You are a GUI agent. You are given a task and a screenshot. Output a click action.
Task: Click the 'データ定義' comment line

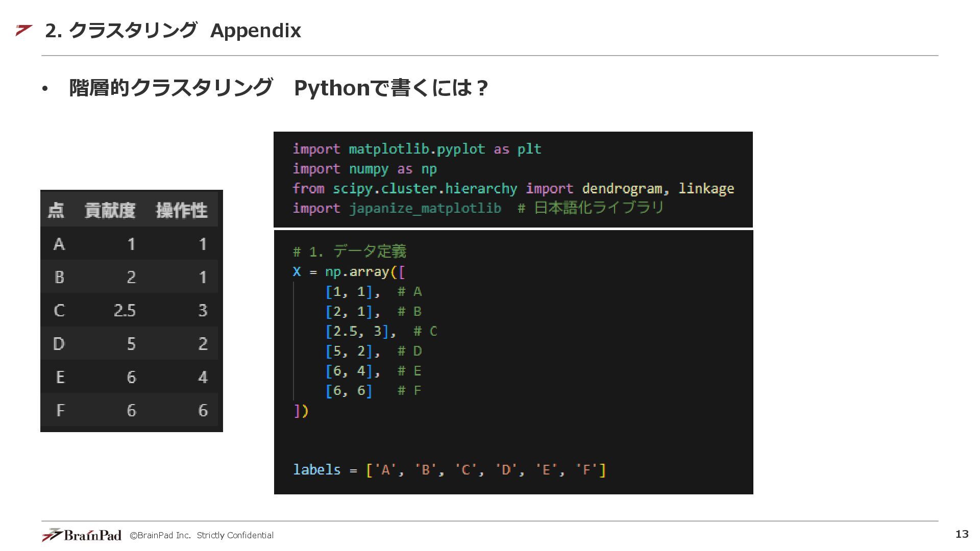pyautogui.click(x=350, y=252)
